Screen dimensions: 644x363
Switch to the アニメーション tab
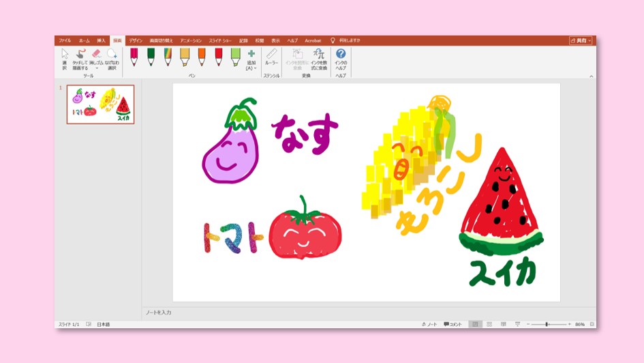pos(191,41)
